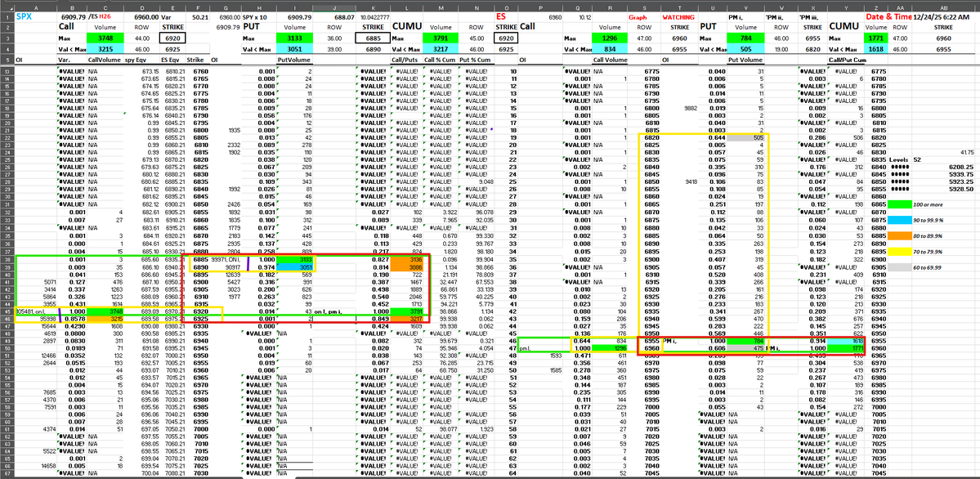This screenshot has height=479, width=980.
Task: Select the ROW value 45.00
Action: tap(478, 38)
